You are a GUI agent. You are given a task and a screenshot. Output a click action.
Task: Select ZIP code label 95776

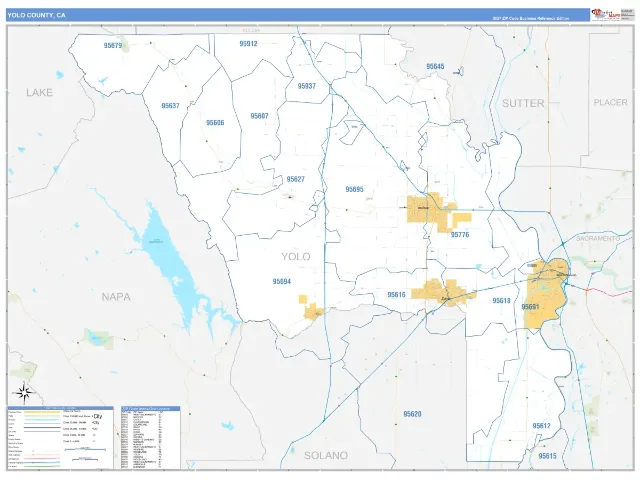pos(460,235)
